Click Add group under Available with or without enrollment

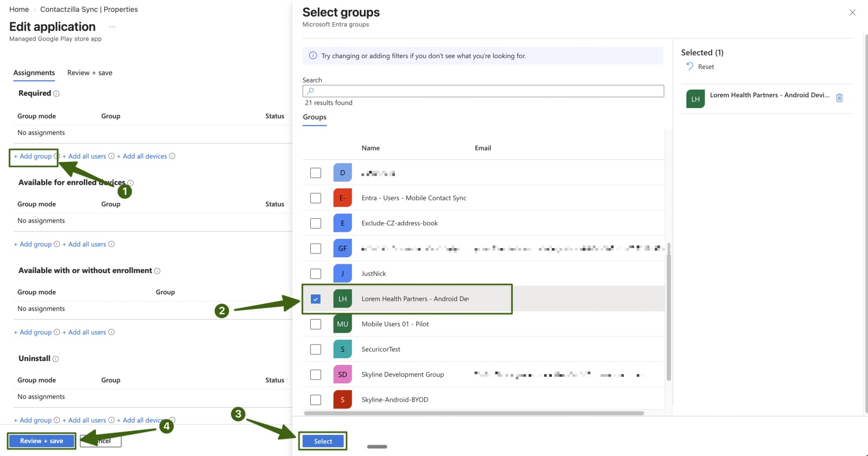click(33, 332)
